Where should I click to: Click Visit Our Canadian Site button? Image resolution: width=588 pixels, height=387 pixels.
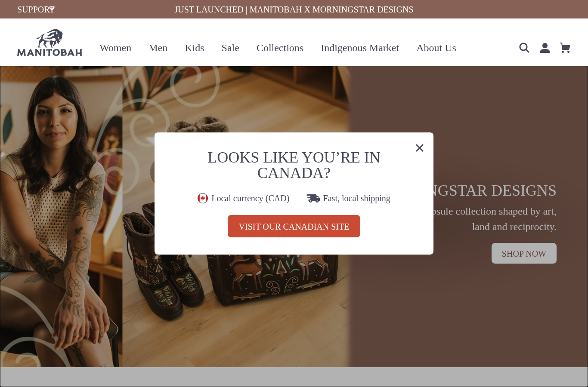[294, 226]
